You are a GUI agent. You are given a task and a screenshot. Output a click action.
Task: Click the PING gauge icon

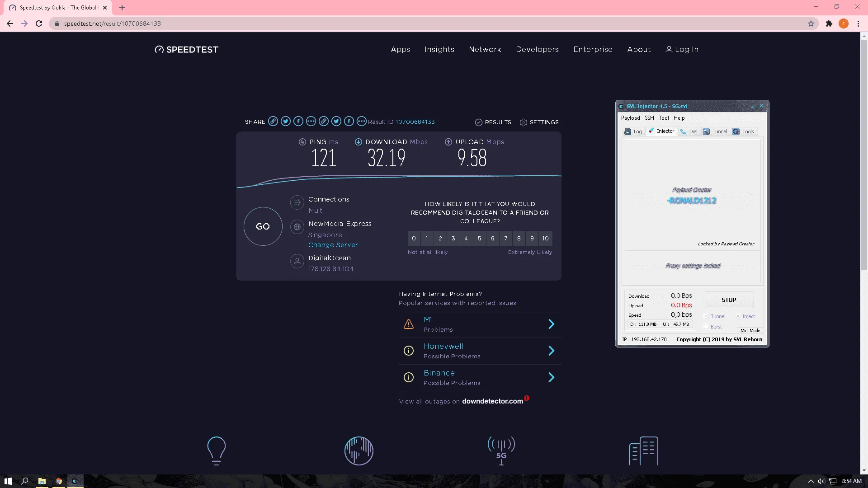(x=302, y=142)
